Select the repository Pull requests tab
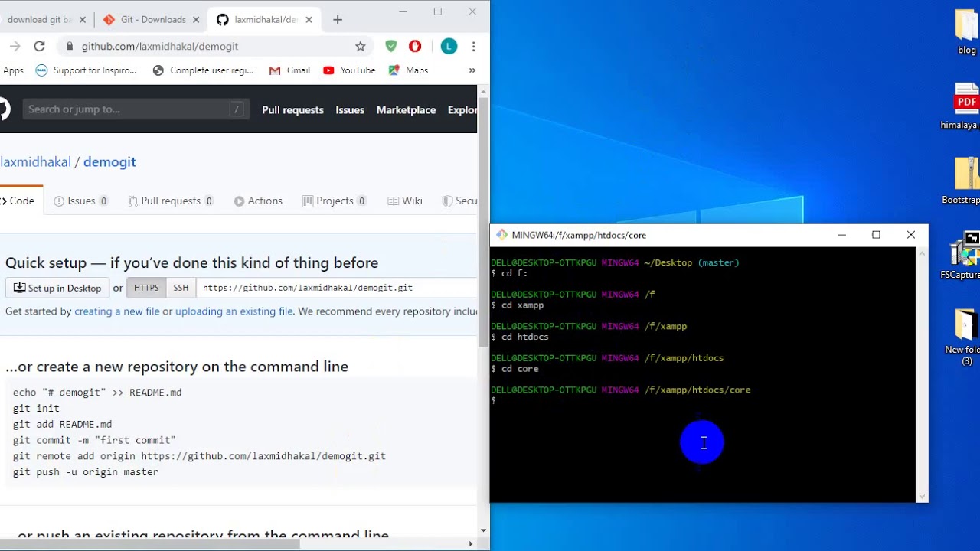 [x=171, y=201]
